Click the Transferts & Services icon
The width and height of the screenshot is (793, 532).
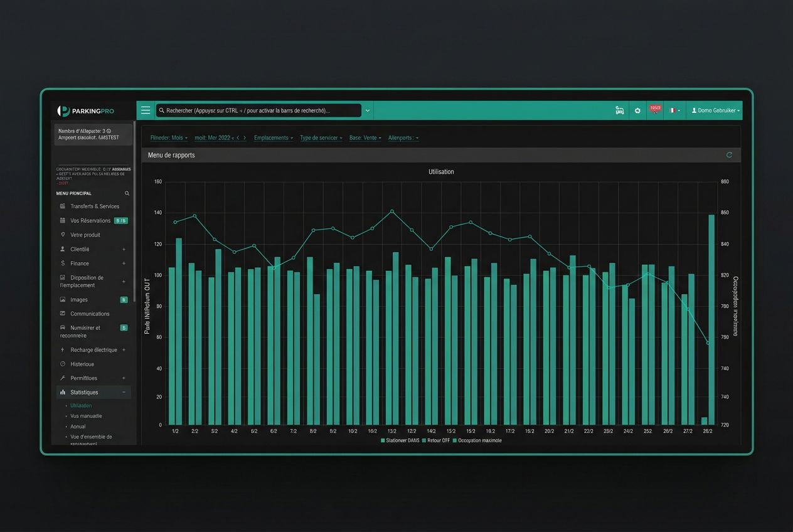63,206
